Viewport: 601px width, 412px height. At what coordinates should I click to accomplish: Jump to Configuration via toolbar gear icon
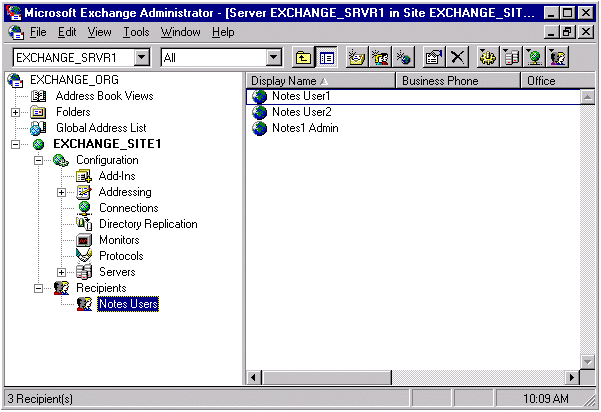(488, 57)
